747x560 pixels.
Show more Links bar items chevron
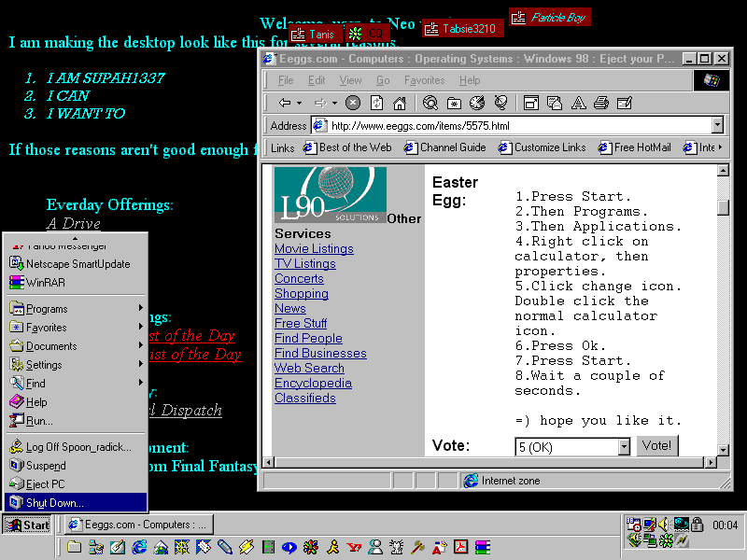(x=720, y=147)
